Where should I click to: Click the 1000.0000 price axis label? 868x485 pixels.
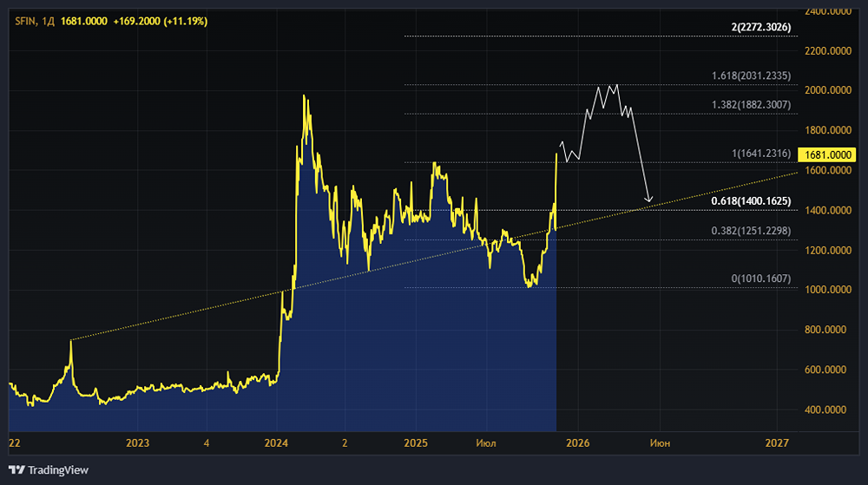[827, 290]
